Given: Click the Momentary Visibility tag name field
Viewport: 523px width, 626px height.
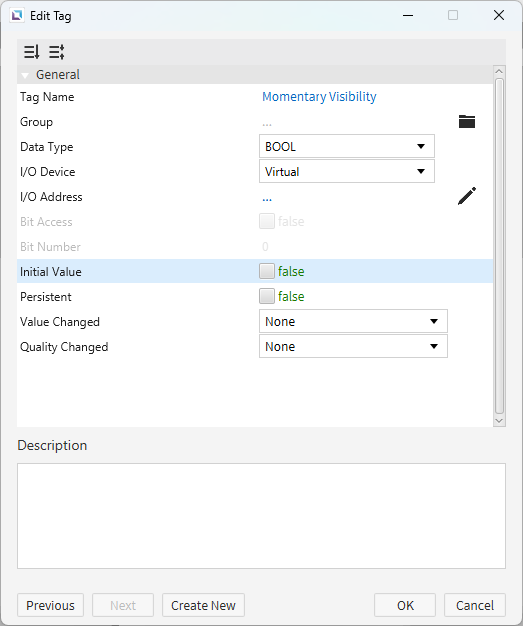Looking at the screenshot, I should click(319, 97).
